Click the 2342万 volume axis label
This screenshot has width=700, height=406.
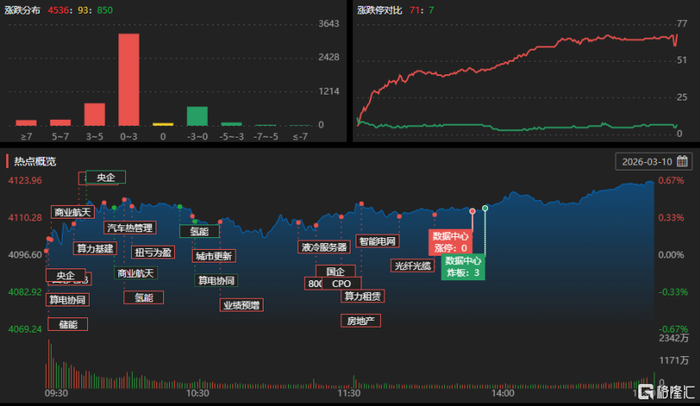(x=674, y=338)
